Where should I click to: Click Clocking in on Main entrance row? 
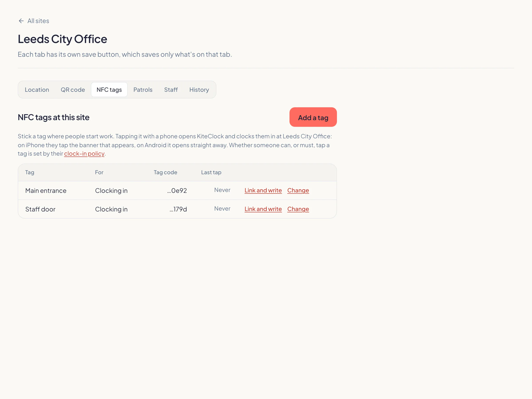tap(111, 191)
